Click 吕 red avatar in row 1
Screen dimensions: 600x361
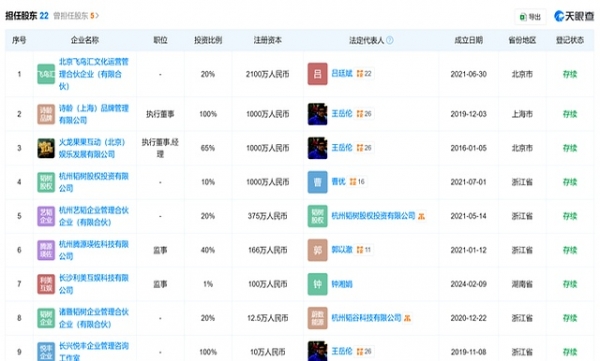pyautogui.click(x=318, y=74)
